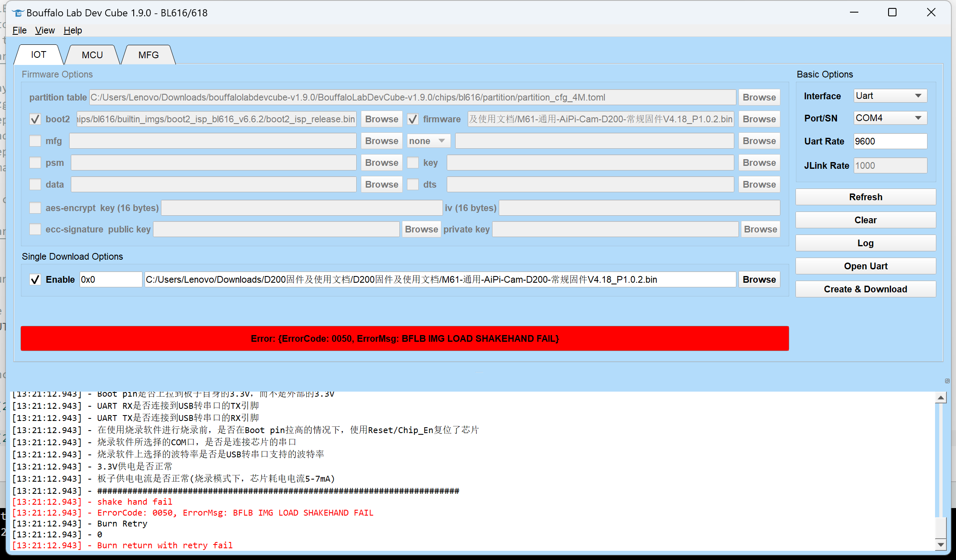
Task: Open the Help menu
Action: pyautogui.click(x=73, y=31)
